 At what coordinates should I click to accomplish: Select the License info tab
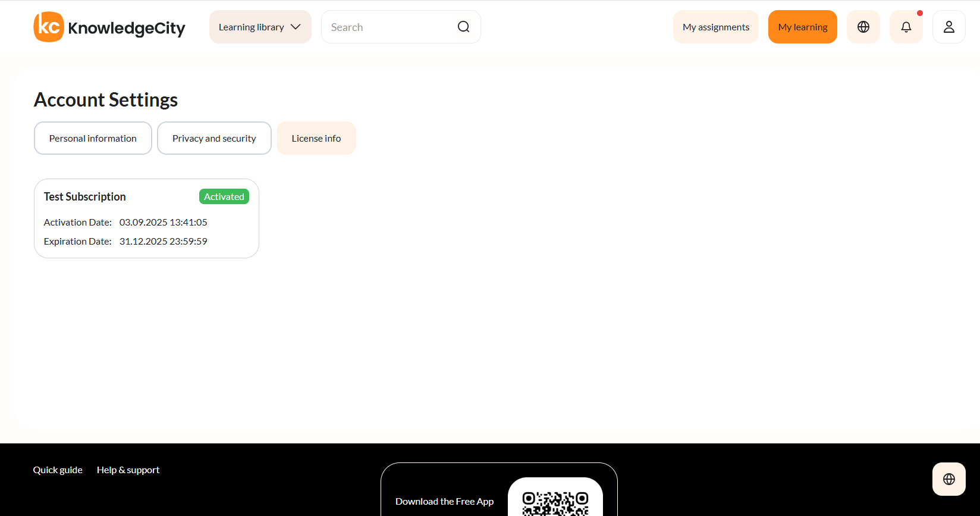(316, 138)
